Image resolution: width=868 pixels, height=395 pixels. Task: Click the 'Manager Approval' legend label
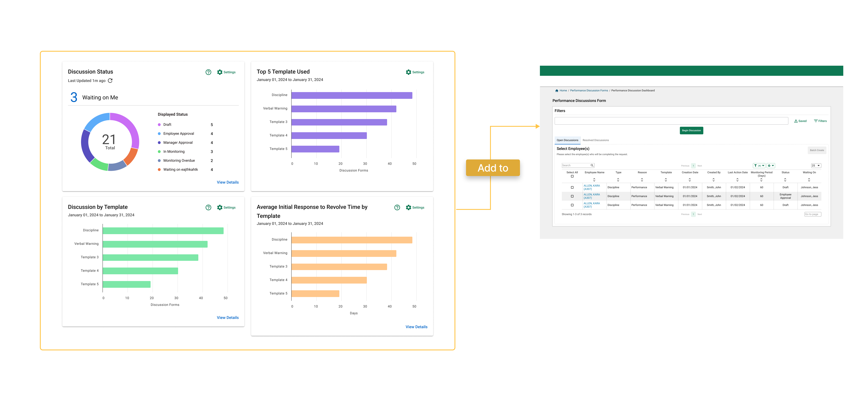(178, 143)
